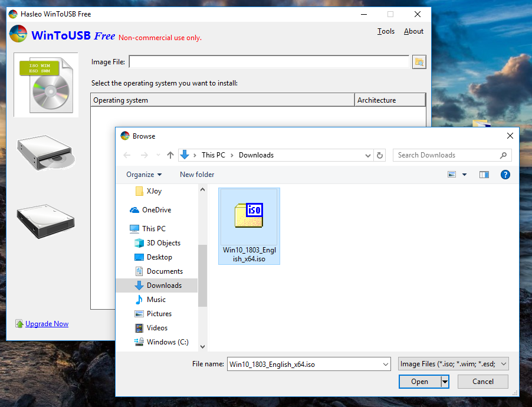Open Videos in the navigation pane
This screenshot has width=532, height=407.
151,328
